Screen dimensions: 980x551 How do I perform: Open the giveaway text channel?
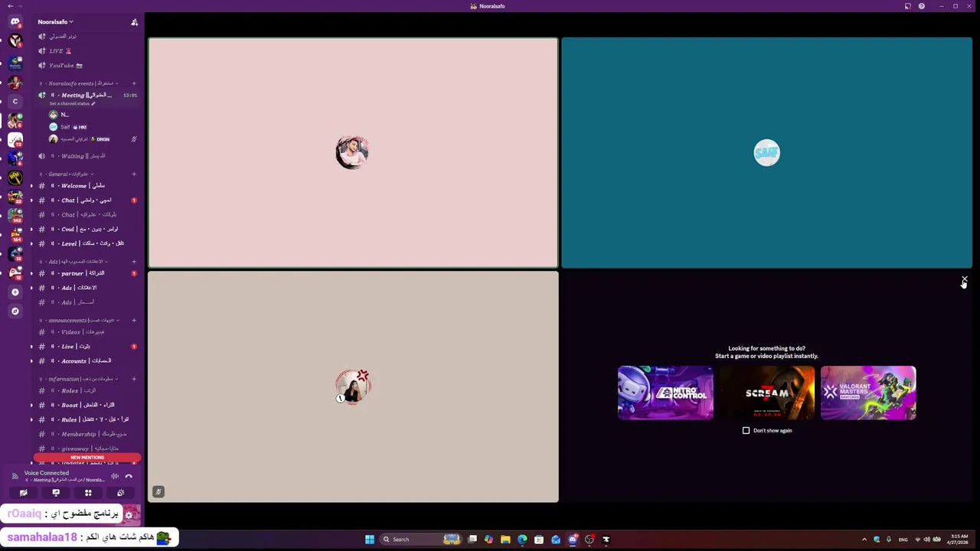coord(87,448)
